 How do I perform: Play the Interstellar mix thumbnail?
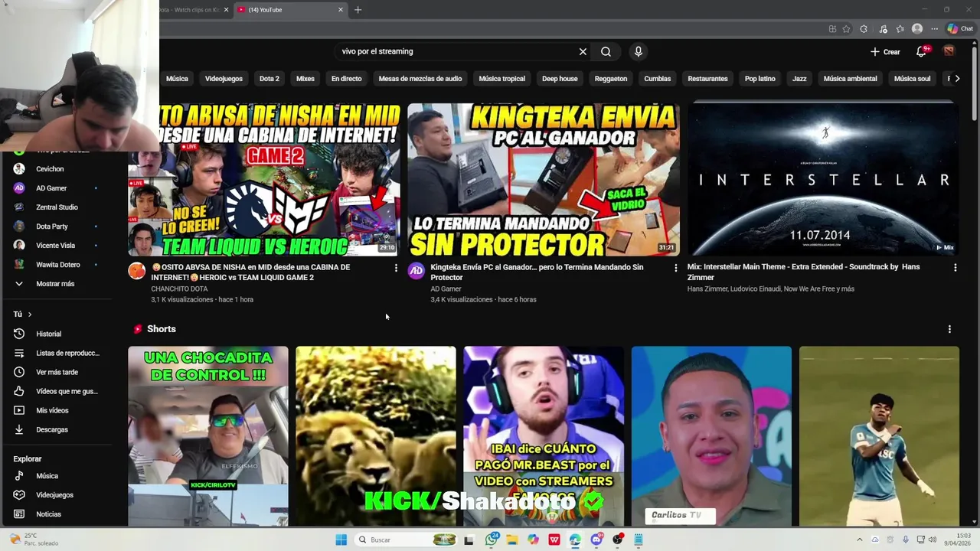pyautogui.click(x=823, y=179)
